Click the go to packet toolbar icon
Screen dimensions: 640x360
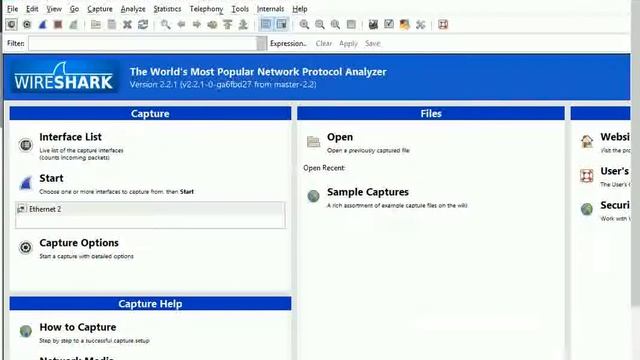point(212,24)
